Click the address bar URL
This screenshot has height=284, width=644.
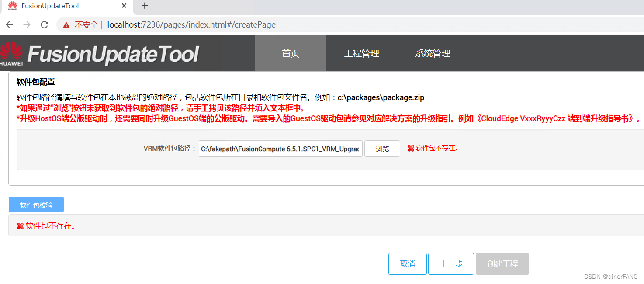point(191,25)
